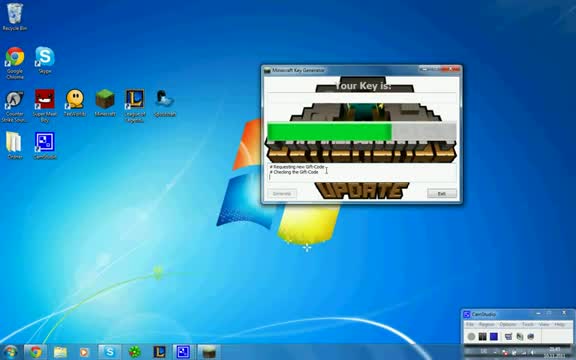Open League of Legends from the taskbar
Image resolution: width=576 pixels, height=360 pixels.
(x=159, y=352)
